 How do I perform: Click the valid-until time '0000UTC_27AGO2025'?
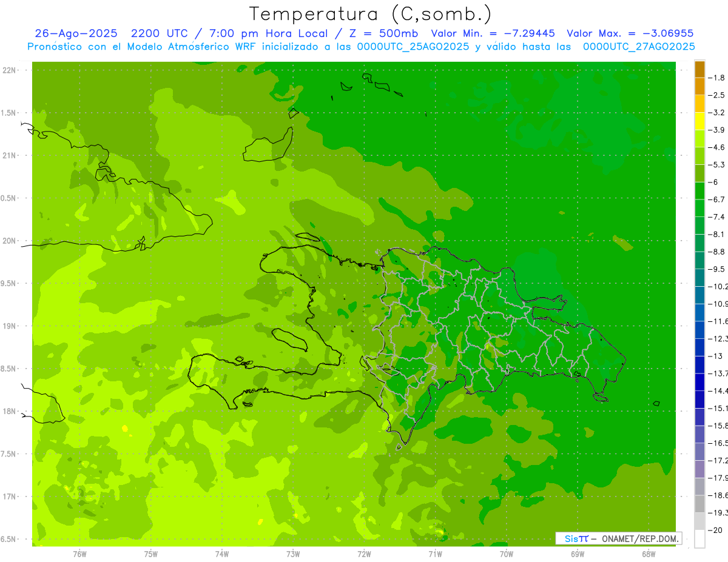(639, 47)
